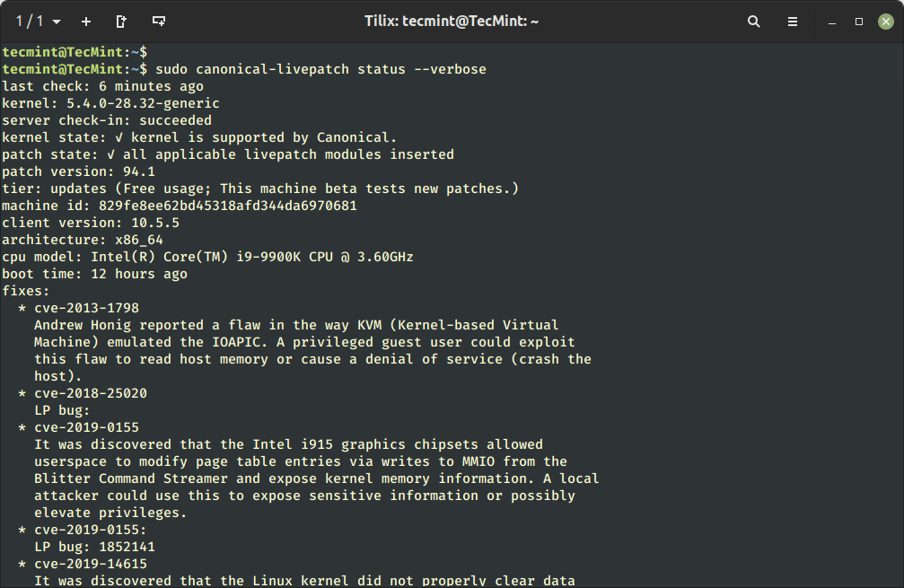The width and height of the screenshot is (904, 588).
Task: Click the window title Tilix: tecmint@TecMint
Action: point(452,21)
